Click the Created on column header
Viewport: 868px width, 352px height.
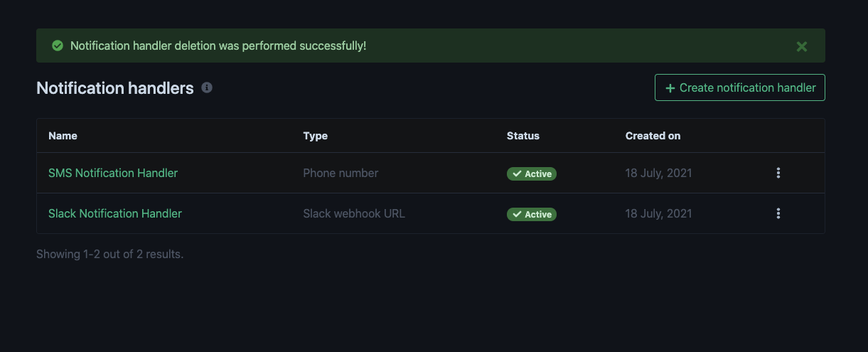coord(653,136)
